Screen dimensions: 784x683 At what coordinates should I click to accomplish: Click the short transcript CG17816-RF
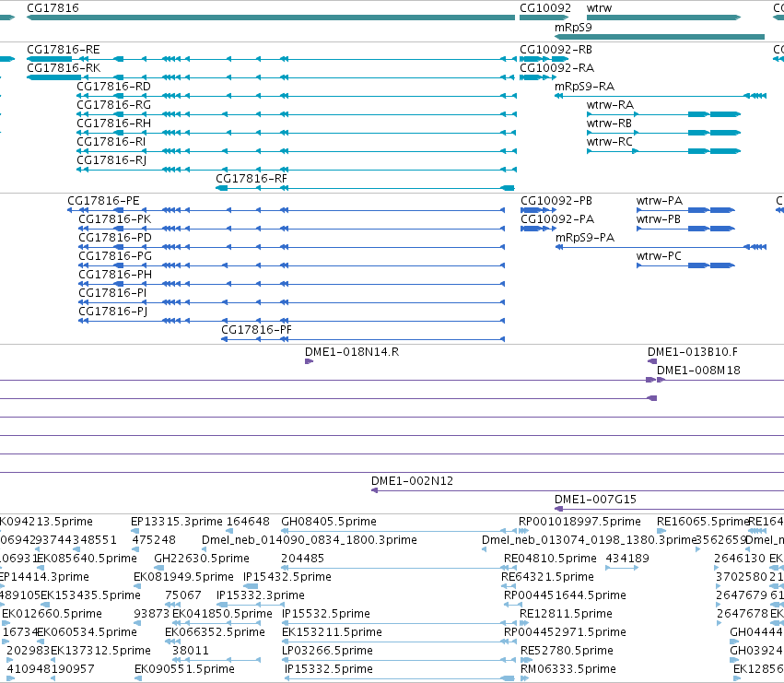tap(252, 179)
